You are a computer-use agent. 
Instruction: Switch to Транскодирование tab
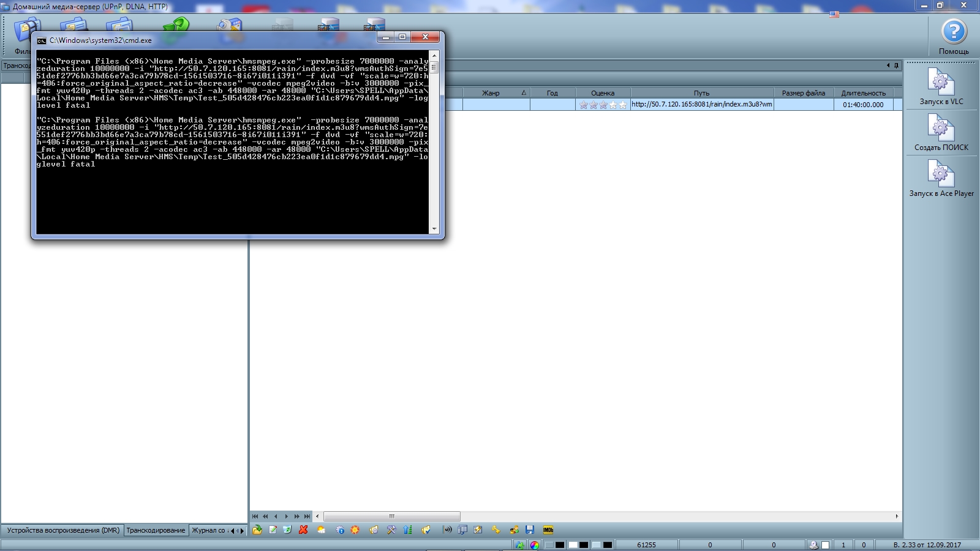156,531
